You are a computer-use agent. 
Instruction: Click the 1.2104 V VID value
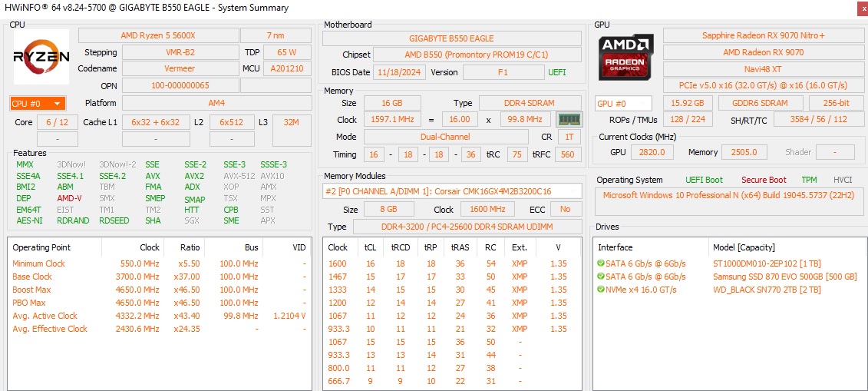point(289,316)
